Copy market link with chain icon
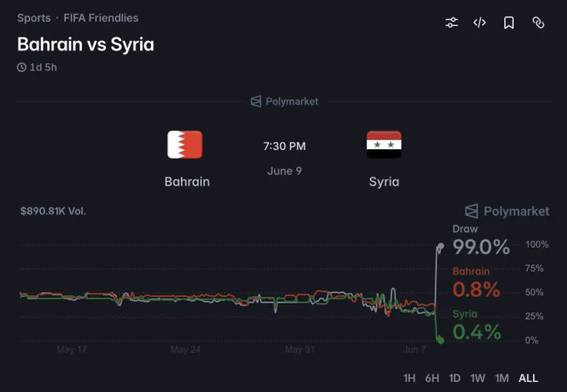567x392 pixels. coord(538,23)
